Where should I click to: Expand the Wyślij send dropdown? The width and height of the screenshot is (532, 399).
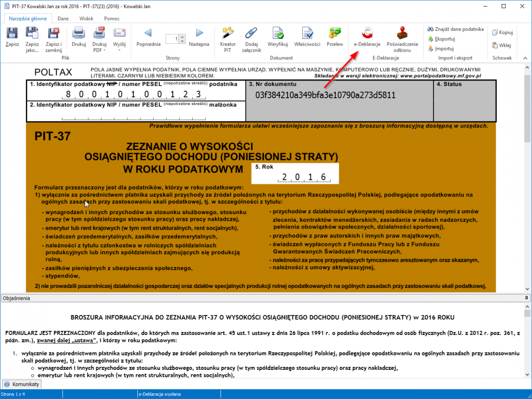point(119,50)
